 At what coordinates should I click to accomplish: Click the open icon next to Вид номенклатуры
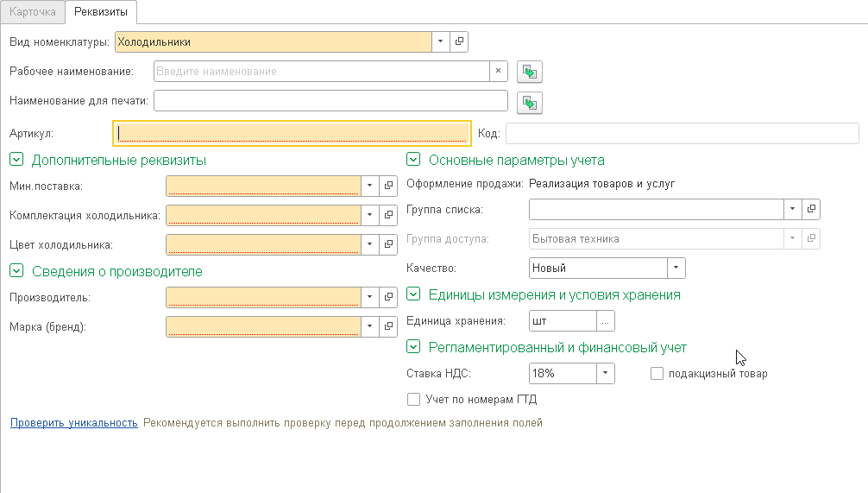(459, 41)
